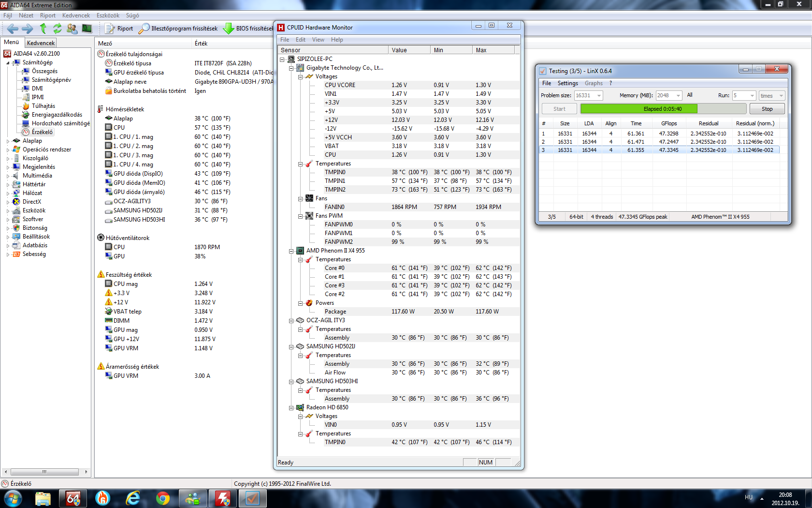Select the Túlhajtás tree item
This screenshot has width=812, height=508.
(43, 106)
